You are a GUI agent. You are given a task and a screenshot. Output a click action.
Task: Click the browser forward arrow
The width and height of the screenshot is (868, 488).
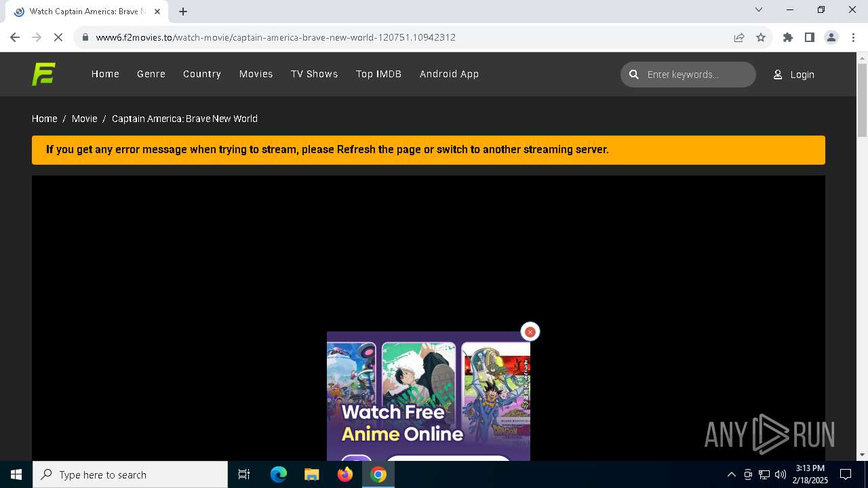click(37, 37)
